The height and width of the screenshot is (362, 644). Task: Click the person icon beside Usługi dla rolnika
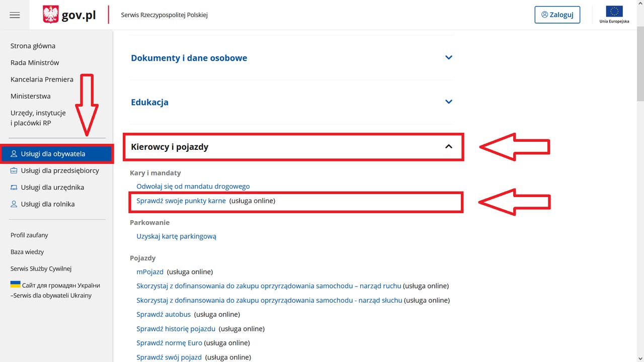pos(14,204)
